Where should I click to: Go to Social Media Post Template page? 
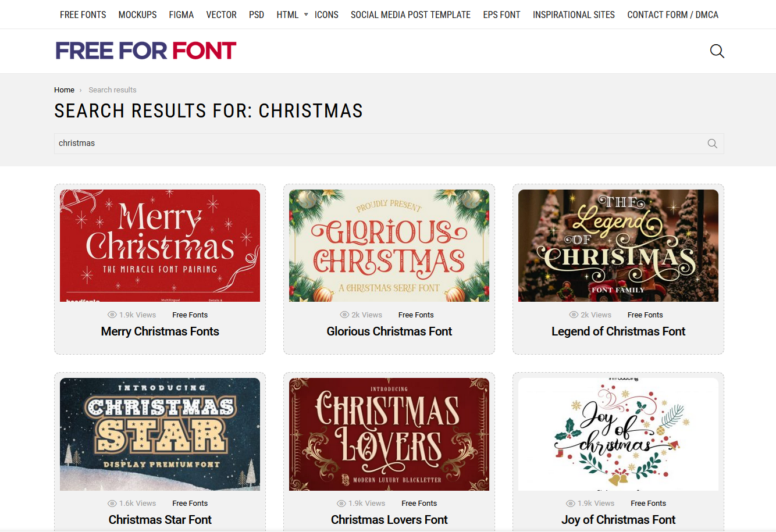410,15
